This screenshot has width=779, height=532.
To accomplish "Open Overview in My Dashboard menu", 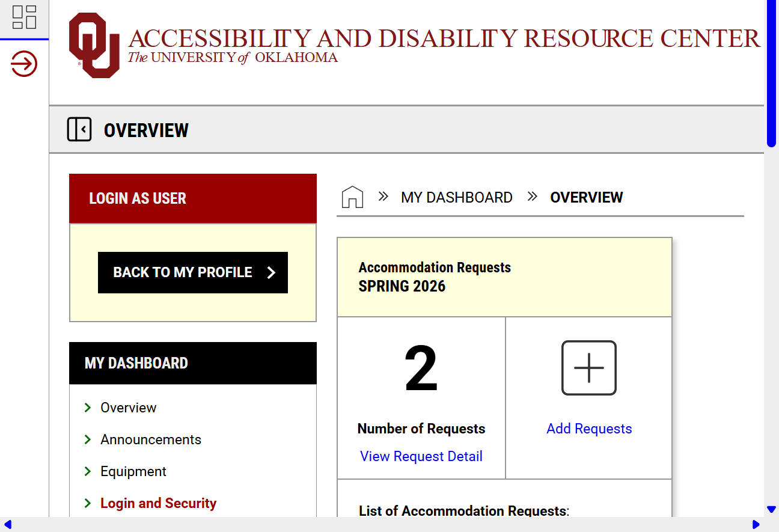I will 128,408.
